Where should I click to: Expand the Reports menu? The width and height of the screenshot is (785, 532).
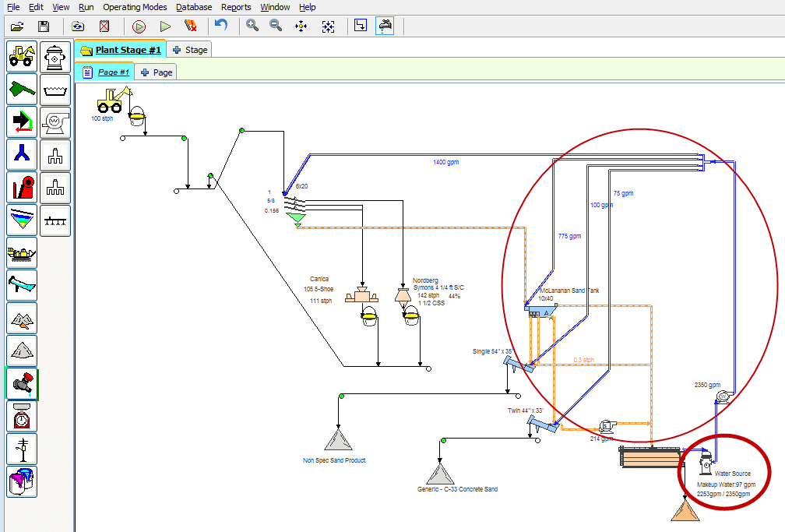(x=236, y=7)
